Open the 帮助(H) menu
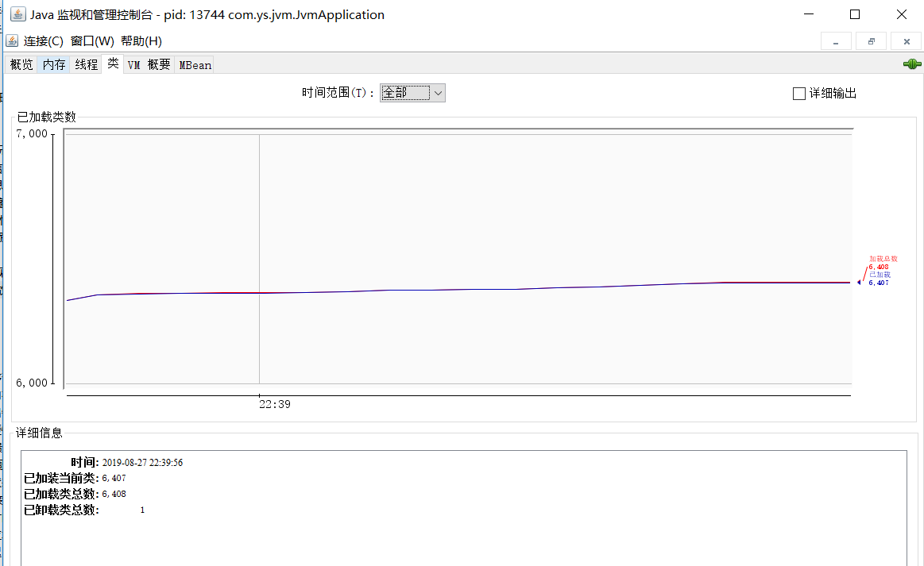The height and width of the screenshot is (566, 924). coord(141,40)
